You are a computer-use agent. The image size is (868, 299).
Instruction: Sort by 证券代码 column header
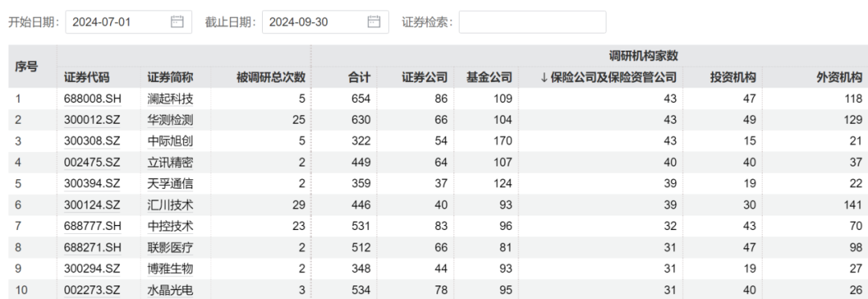(87, 77)
